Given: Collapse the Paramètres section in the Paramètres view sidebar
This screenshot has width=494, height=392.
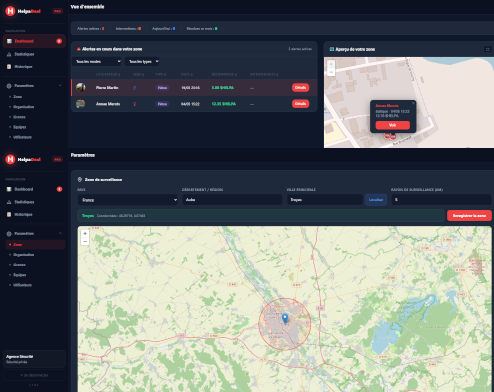Looking at the screenshot, I should (x=60, y=233).
